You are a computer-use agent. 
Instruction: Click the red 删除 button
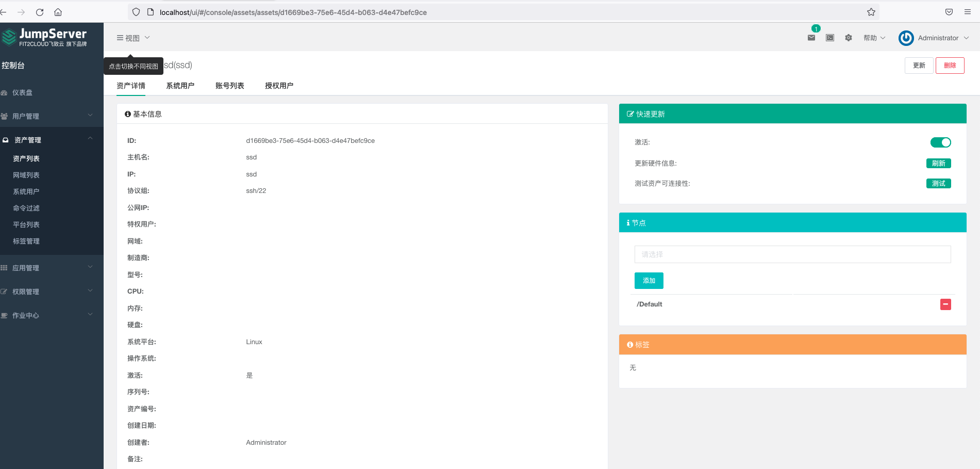click(950, 66)
